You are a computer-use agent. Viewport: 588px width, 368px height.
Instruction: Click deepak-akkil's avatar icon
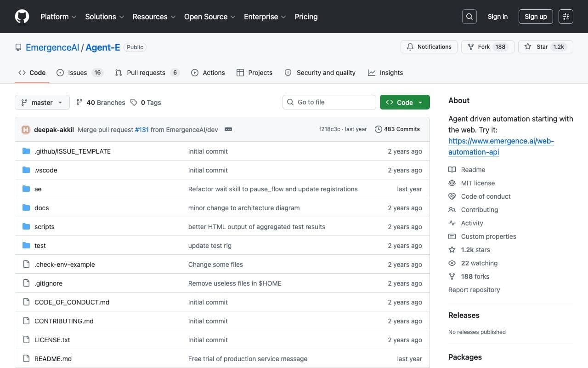tap(26, 129)
